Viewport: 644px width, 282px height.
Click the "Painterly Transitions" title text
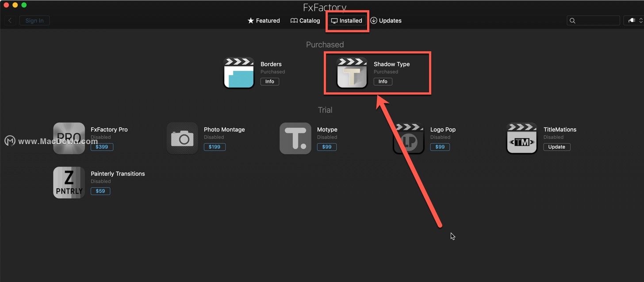click(x=118, y=174)
